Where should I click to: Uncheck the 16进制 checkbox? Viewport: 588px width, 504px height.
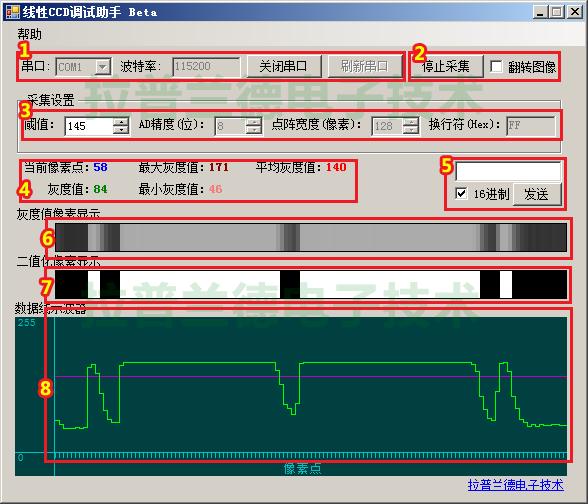(x=461, y=194)
